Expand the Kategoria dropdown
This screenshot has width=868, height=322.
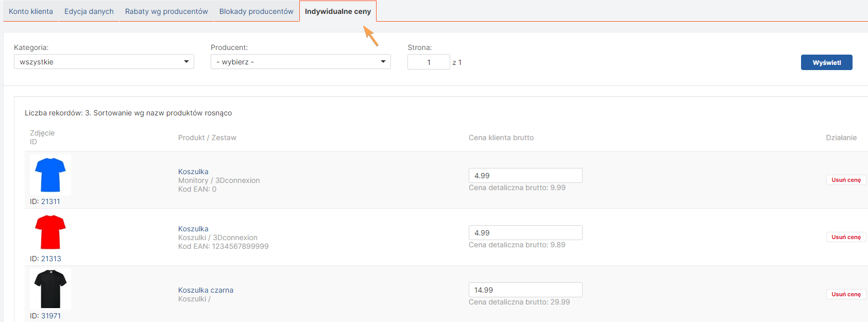pyautogui.click(x=104, y=62)
